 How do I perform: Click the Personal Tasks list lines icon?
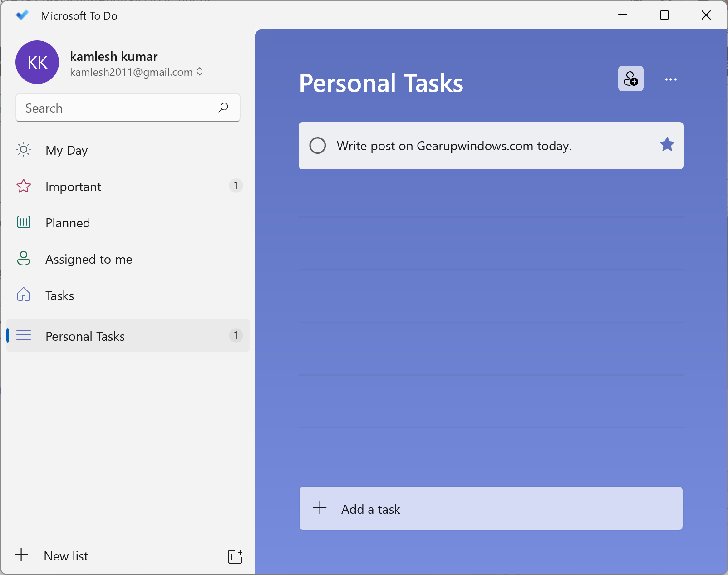coord(24,335)
